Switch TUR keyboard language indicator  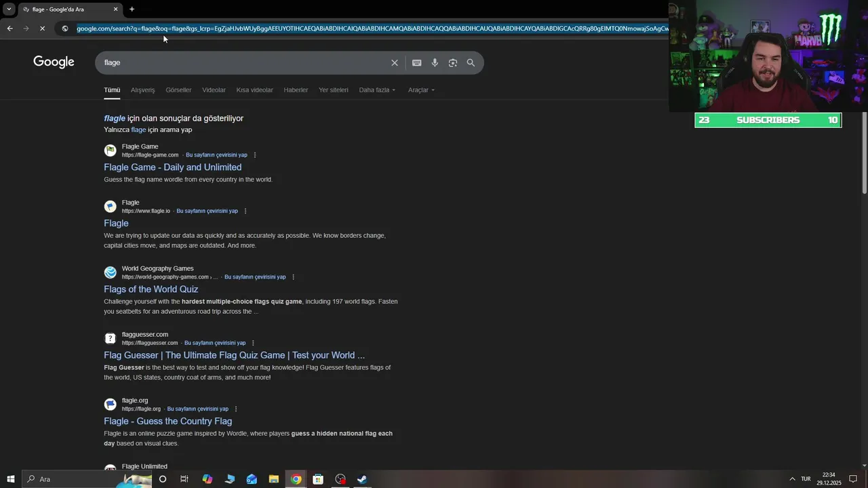[x=806, y=479]
